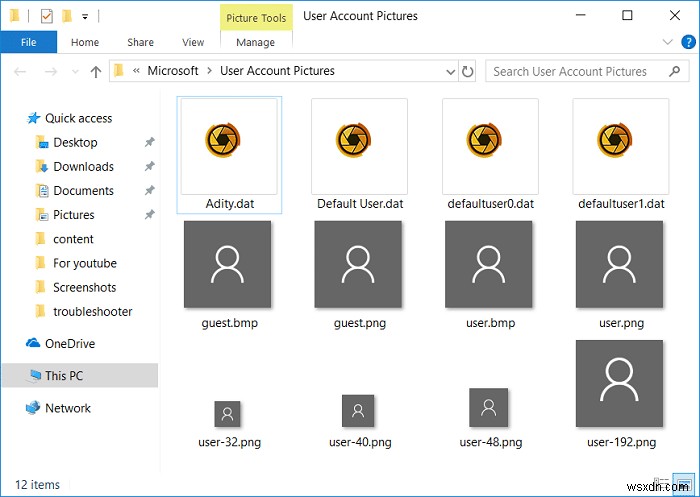The image size is (700, 497).
Task: Click New Folder icon in Quick Access Toolbar
Action: (x=66, y=16)
